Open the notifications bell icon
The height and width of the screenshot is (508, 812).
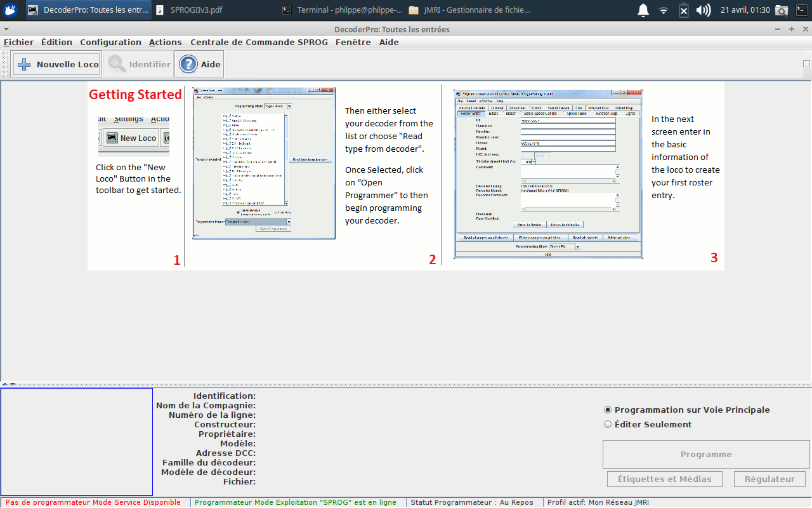click(643, 10)
